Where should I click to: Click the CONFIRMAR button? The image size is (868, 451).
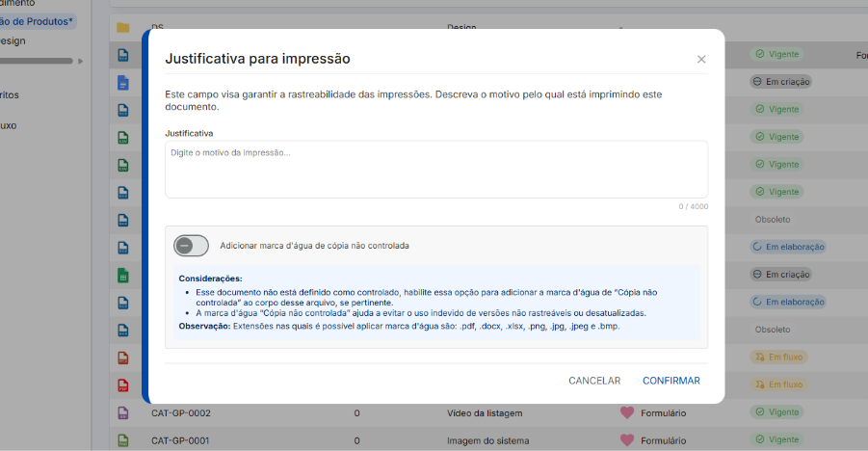[671, 381]
